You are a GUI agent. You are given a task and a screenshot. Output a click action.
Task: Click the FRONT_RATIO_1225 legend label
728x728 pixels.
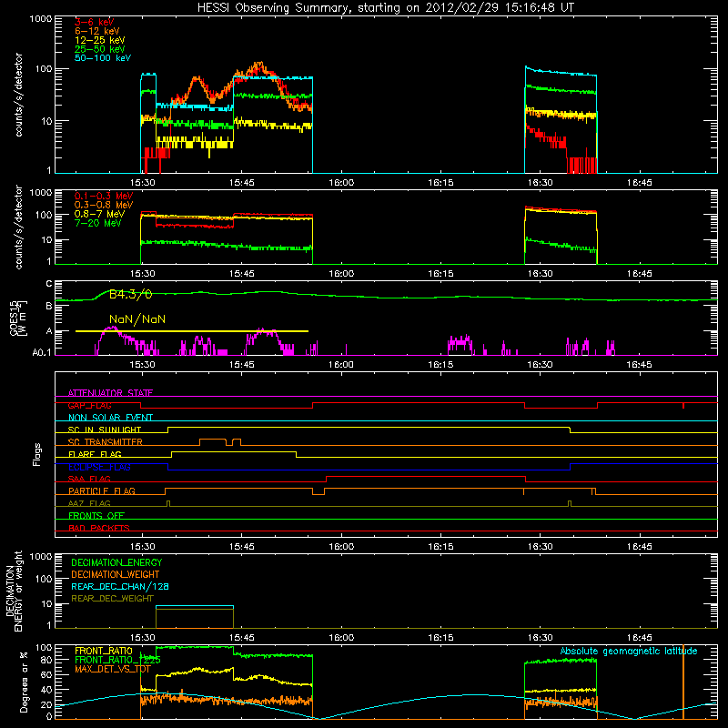118,660
